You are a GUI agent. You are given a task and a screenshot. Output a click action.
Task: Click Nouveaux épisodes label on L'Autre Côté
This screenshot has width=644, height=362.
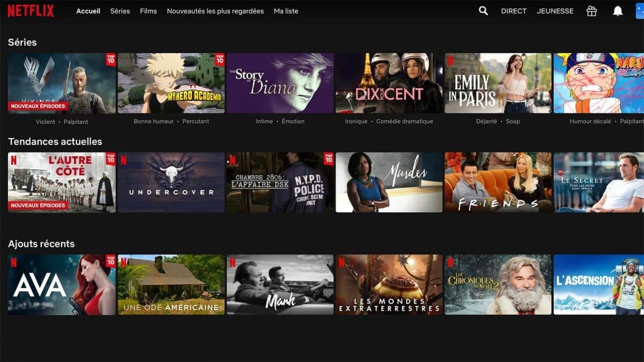tap(38, 205)
